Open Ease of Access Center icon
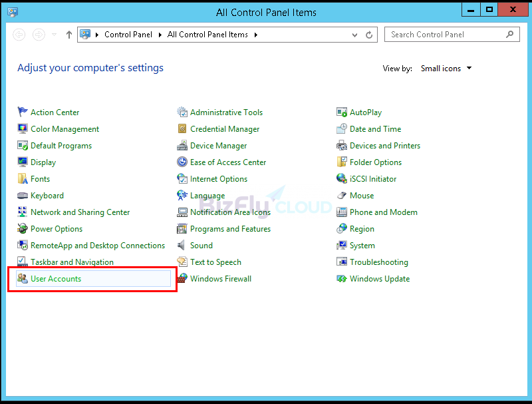Image resolution: width=532 pixels, height=404 pixels. [182, 162]
